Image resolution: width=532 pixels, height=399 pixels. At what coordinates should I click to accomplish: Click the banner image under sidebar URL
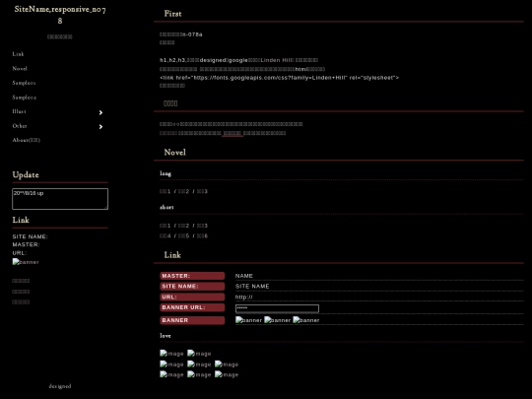tap(26, 262)
